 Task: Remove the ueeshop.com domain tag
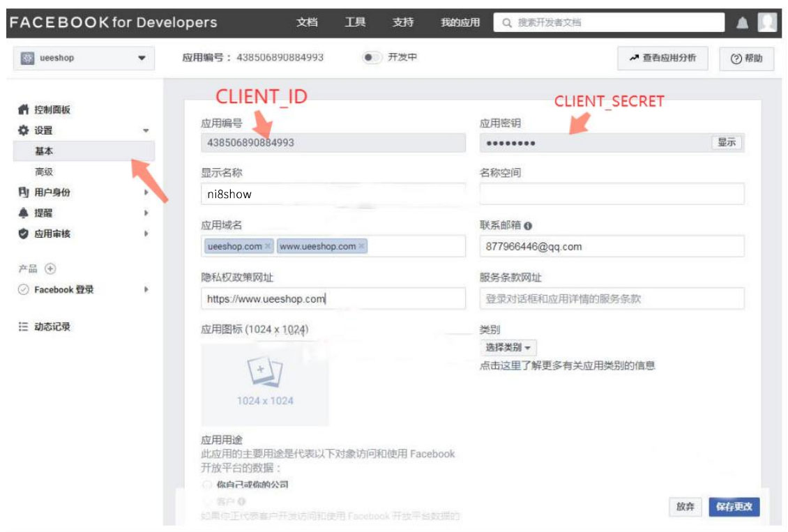point(268,247)
